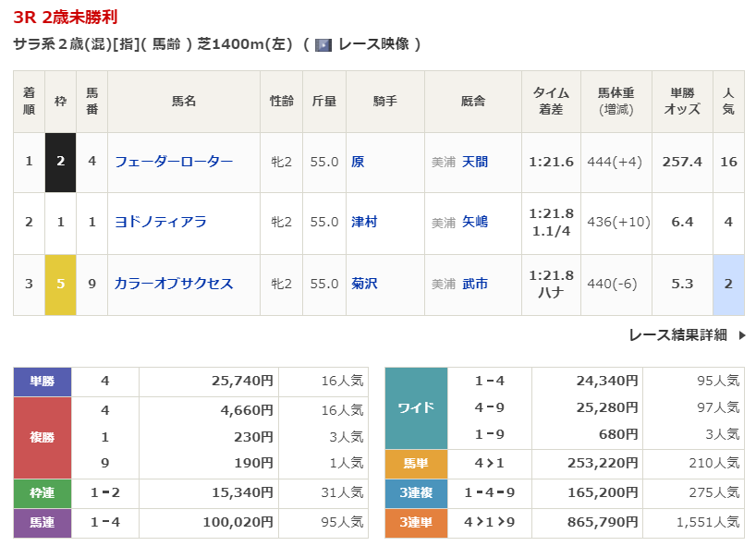Open trainer 武市 profile

[475, 284]
